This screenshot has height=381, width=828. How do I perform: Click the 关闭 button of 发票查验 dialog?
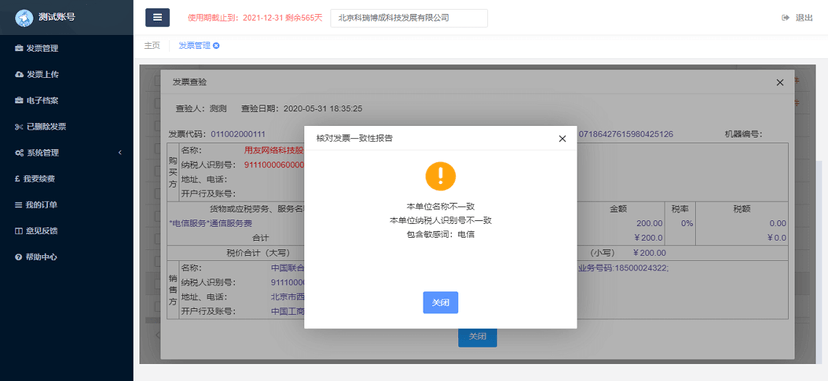tap(477, 337)
